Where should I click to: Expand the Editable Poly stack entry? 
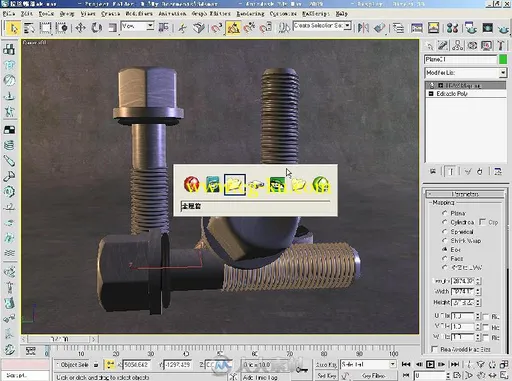point(431,94)
